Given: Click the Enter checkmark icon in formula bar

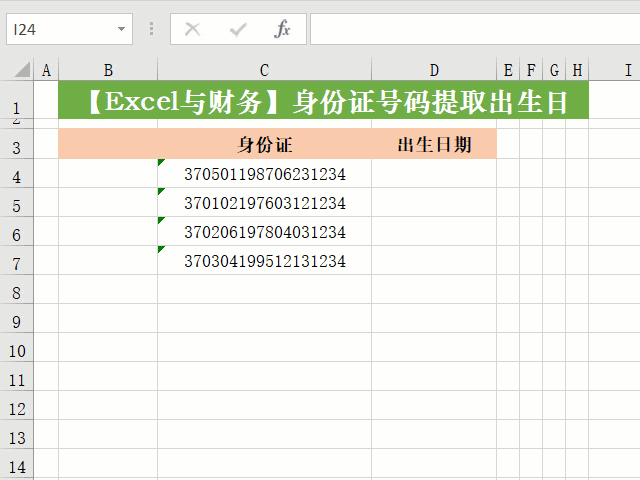Looking at the screenshot, I should 238,29.
